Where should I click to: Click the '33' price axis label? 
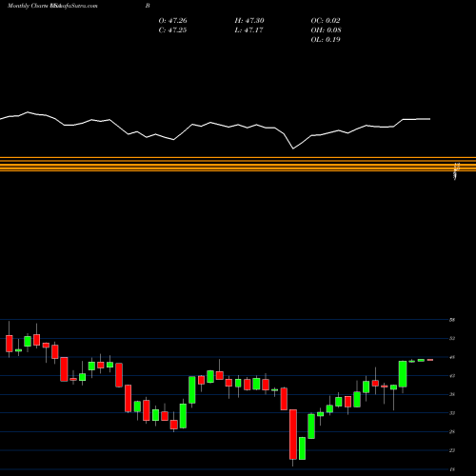tap(452, 413)
